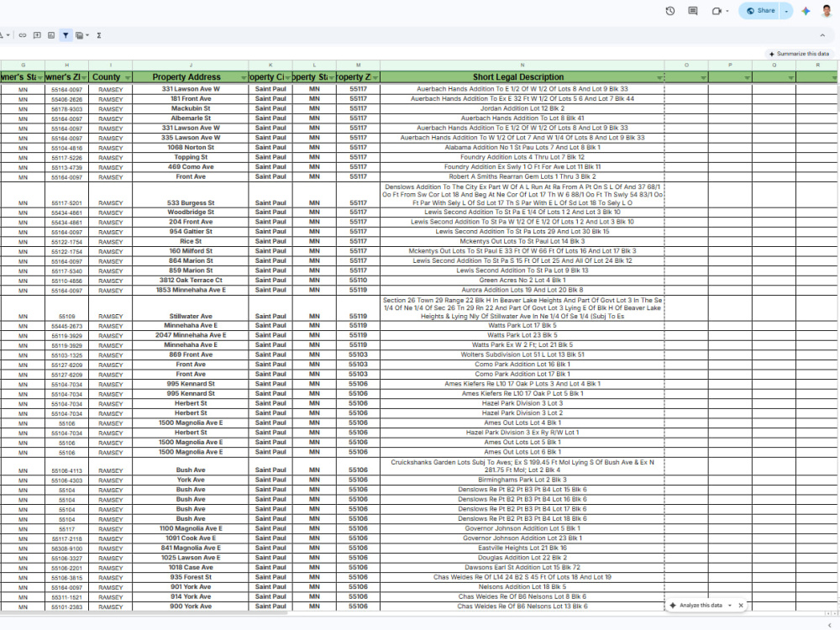Select cell 841 Magnolia Ave E
Image resolution: width=840 pixels, height=630 pixels.
[x=191, y=548]
